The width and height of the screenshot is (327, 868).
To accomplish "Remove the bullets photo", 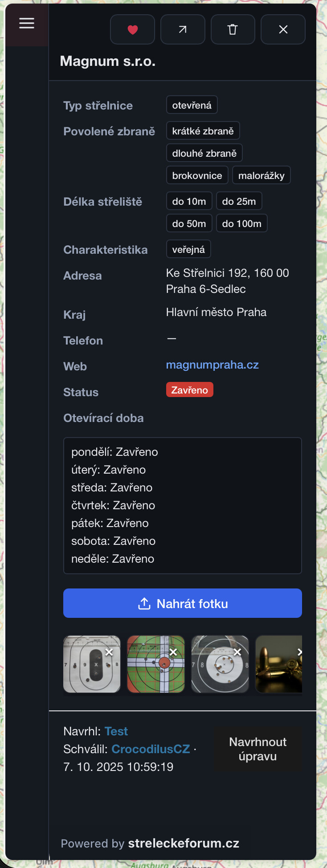I will tap(300, 652).
